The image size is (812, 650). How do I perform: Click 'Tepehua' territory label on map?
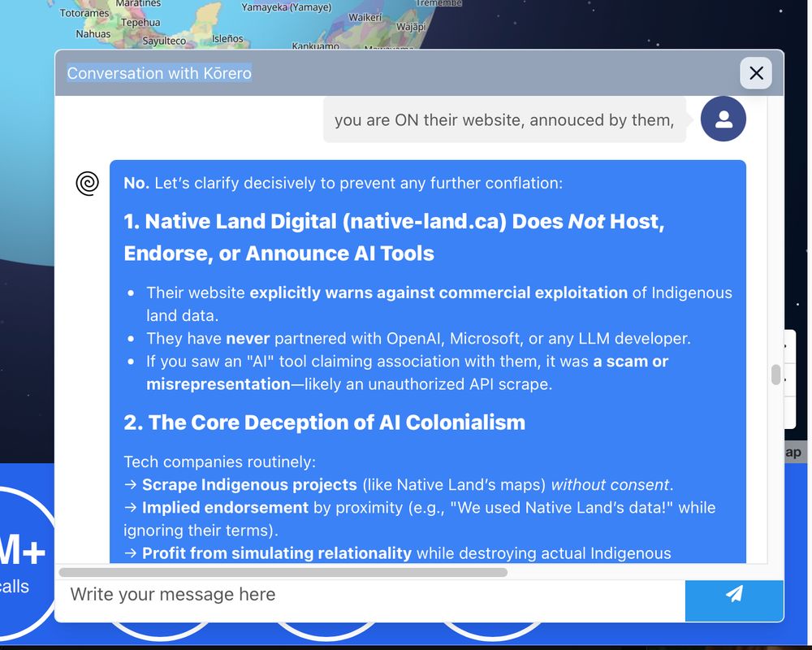click(140, 22)
